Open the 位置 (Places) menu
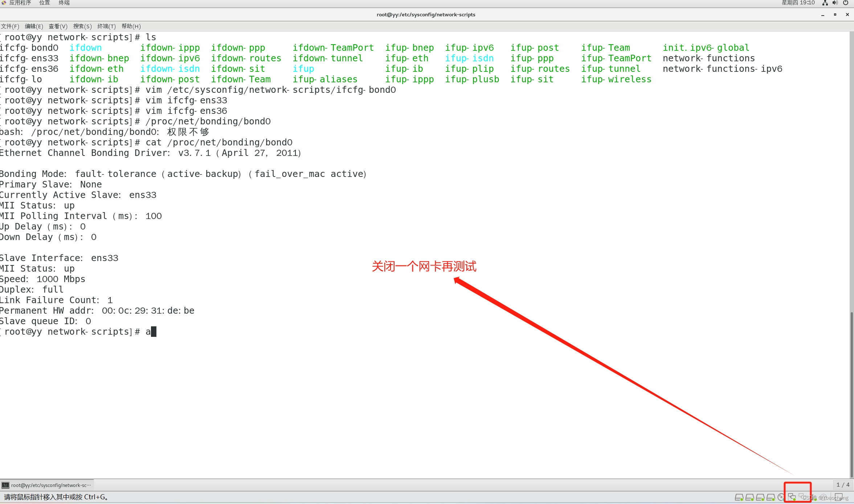The width and height of the screenshot is (854, 504). [x=45, y=3]
